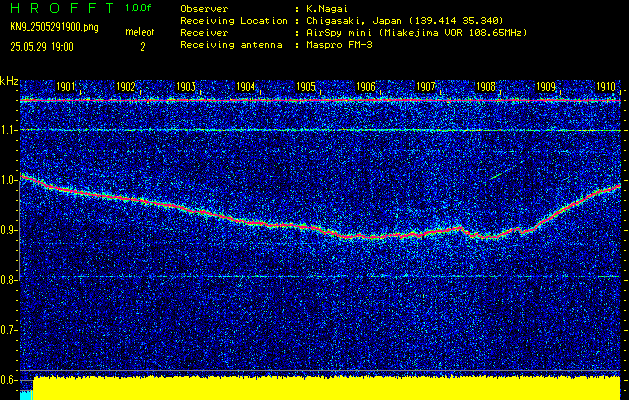Click the 1903 time axis marker
Viewport: 629px width, 400px height.
pos(186,87)
